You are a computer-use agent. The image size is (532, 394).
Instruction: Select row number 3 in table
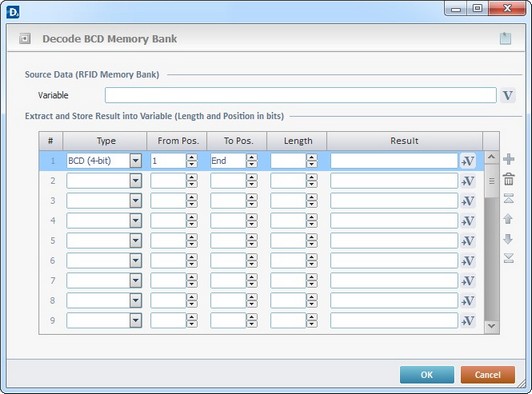tap(53, 201)
